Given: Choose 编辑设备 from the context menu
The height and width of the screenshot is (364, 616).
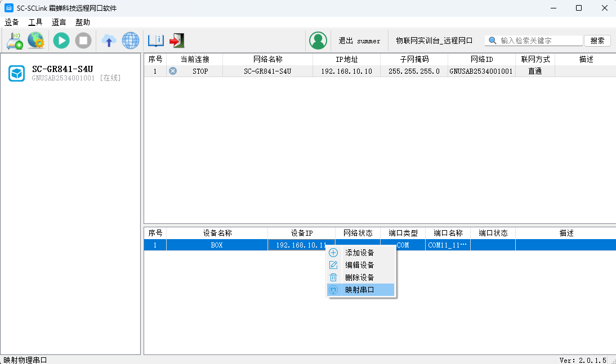Looking at the screenshot, I should (360, 265).
